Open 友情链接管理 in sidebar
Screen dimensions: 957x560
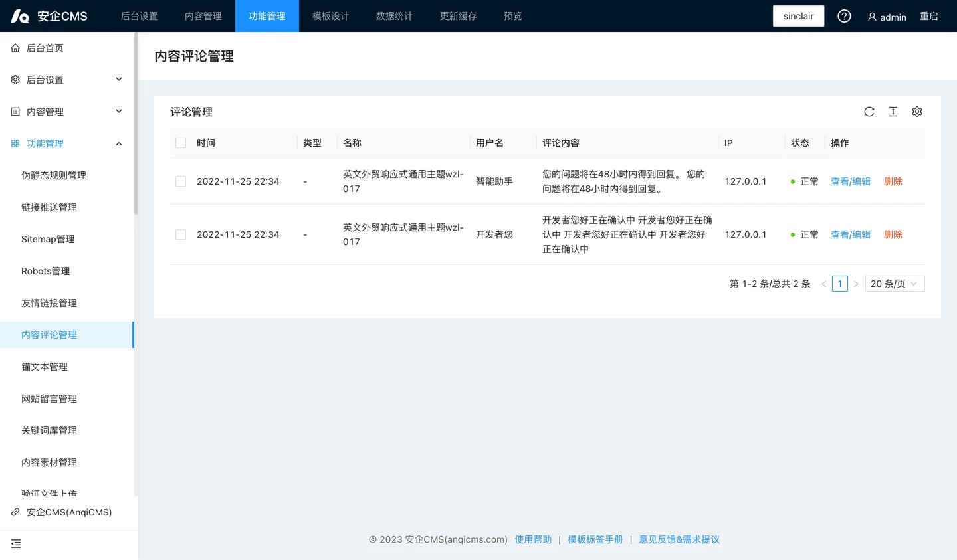tap(66, 303)
